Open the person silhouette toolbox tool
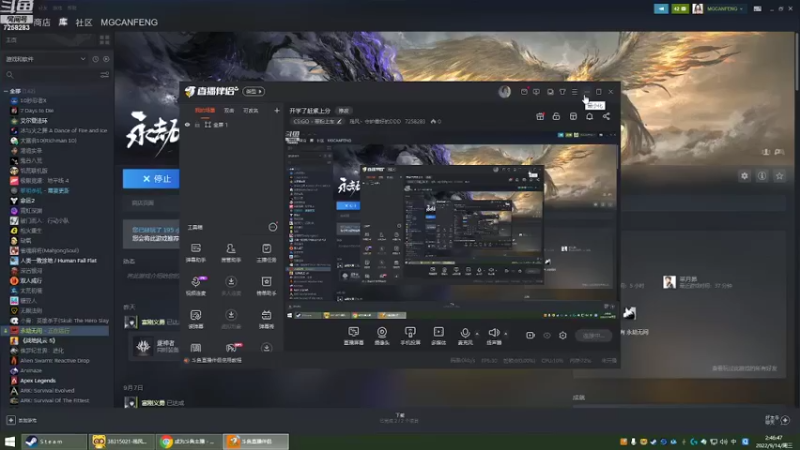Image resolution: width=800 pixels, height=450 pixels. tap(231, 253)
